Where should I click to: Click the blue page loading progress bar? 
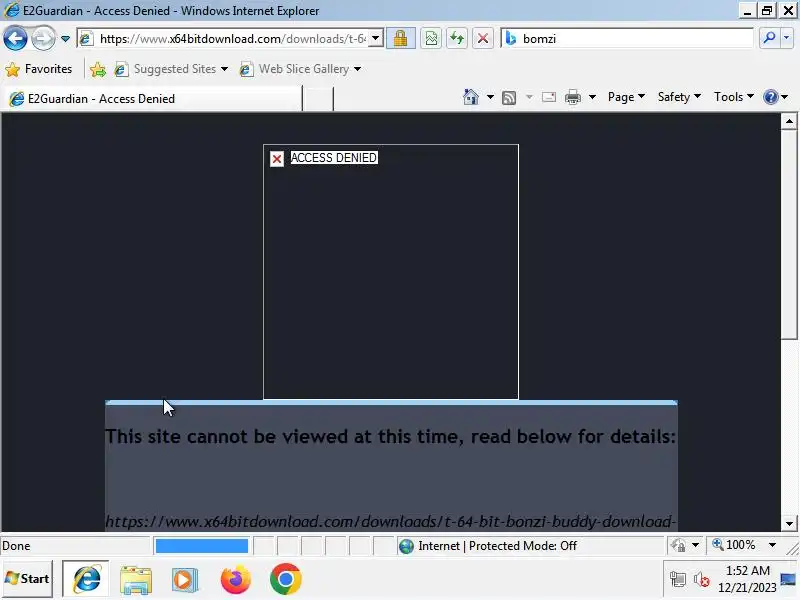(x=202, y=546)
